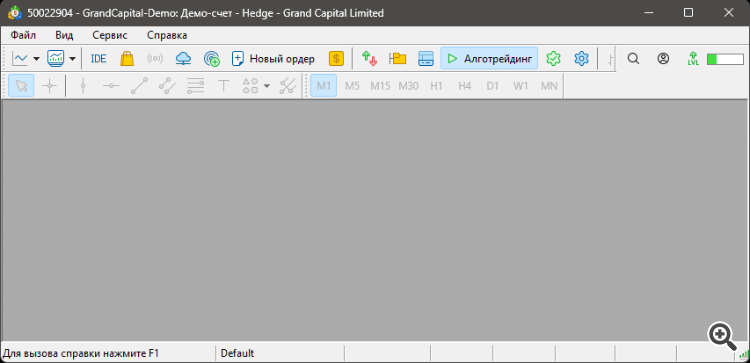Viewport: 750px width, 363px height.
Task: Maximize the terminal window
Action: coord(688,13)
